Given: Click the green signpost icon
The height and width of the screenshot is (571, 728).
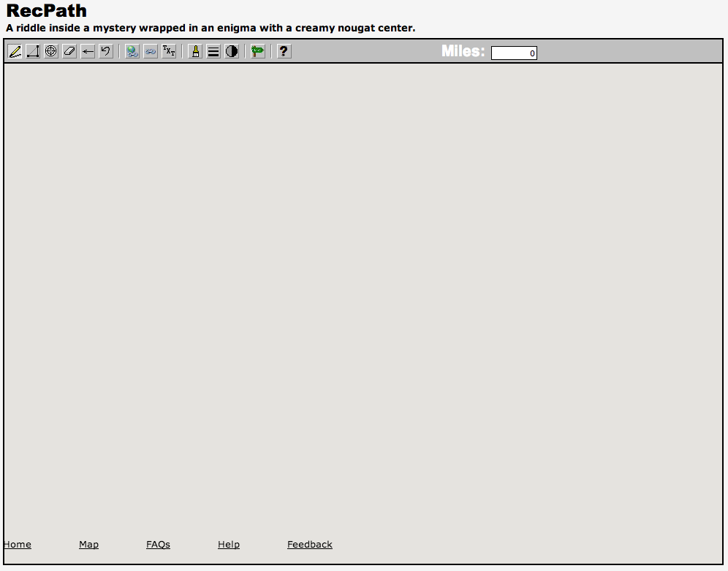Looking at the screenshot, I should click(258, 51).
